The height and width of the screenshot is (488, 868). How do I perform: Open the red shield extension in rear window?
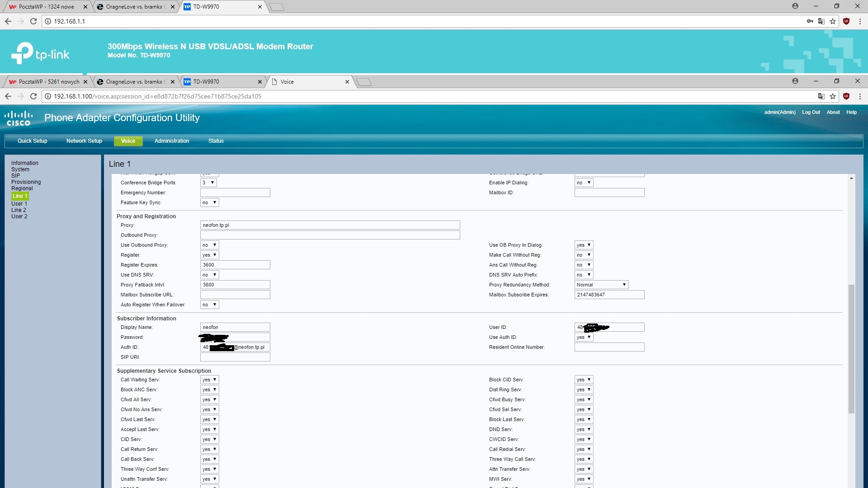[x=846, y=21]
